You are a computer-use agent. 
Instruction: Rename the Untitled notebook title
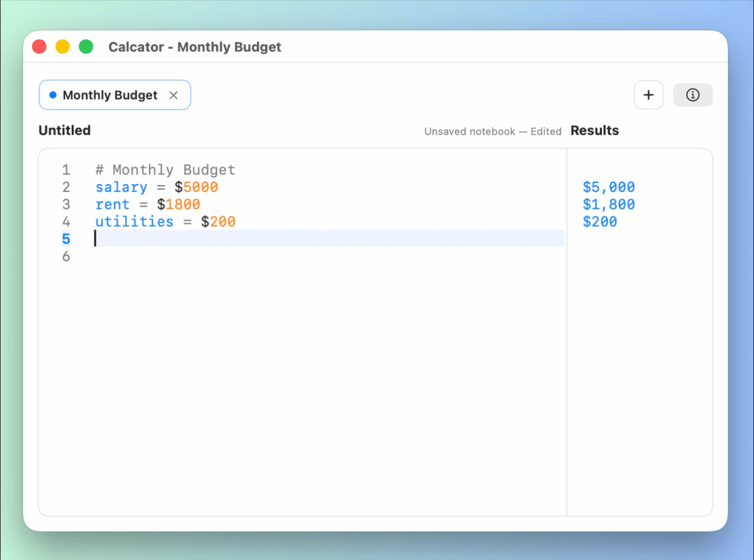tap(65, 130)
